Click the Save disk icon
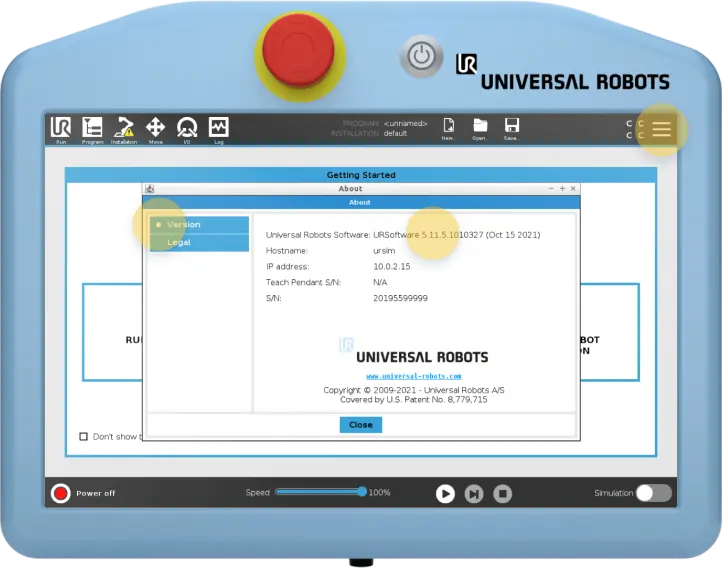The image size is (722, 568). pyautogui.click(x=511, y=127)
